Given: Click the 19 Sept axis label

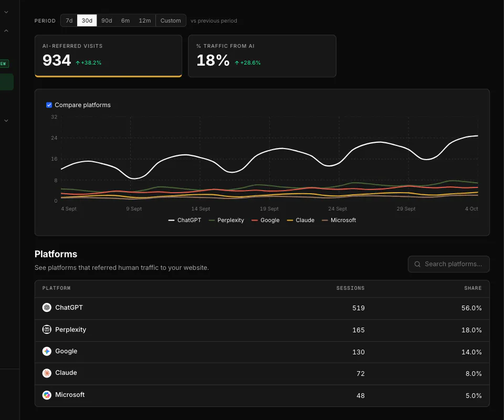Looking at the screenshot, I should pos(269,208).
